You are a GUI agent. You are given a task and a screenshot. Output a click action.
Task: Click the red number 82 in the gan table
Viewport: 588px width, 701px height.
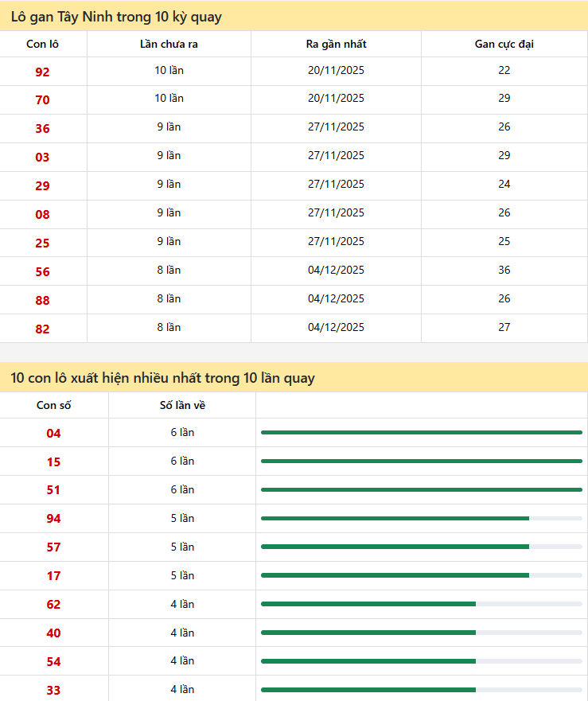[x=42, y=329]
